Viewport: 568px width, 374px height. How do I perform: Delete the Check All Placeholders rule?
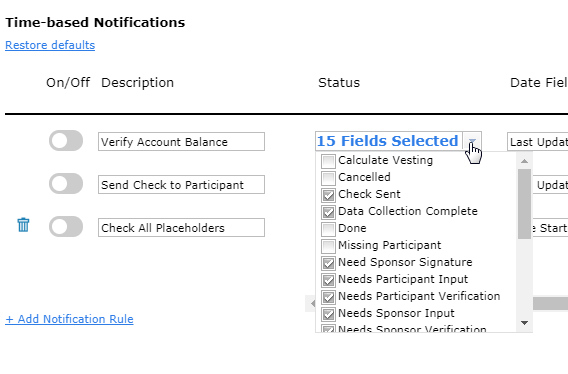(x=23, y=225)
